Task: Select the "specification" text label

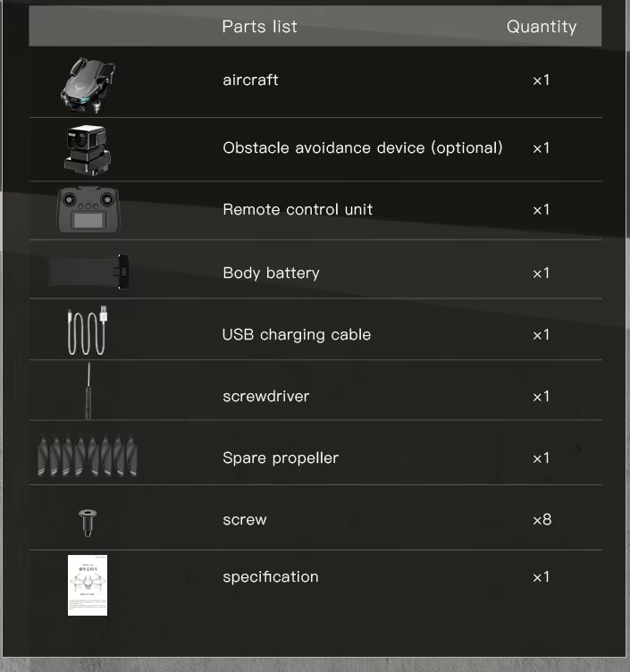Action: tap(271, 577)
